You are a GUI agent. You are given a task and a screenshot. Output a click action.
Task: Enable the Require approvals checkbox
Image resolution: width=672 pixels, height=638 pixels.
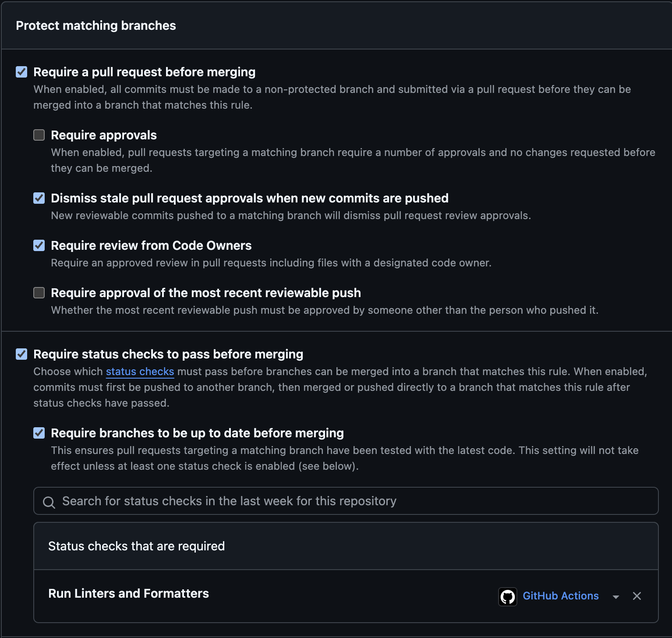point(39,135)
